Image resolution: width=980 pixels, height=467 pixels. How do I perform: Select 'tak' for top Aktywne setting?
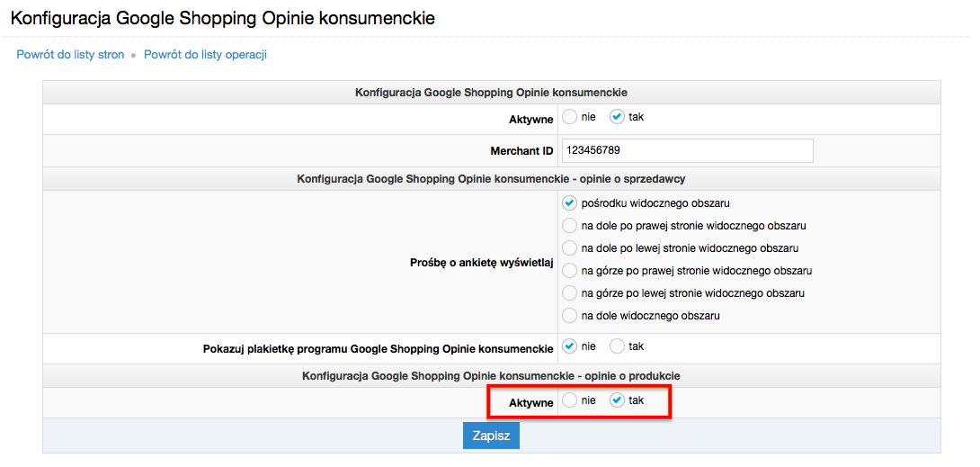[617, 117]
